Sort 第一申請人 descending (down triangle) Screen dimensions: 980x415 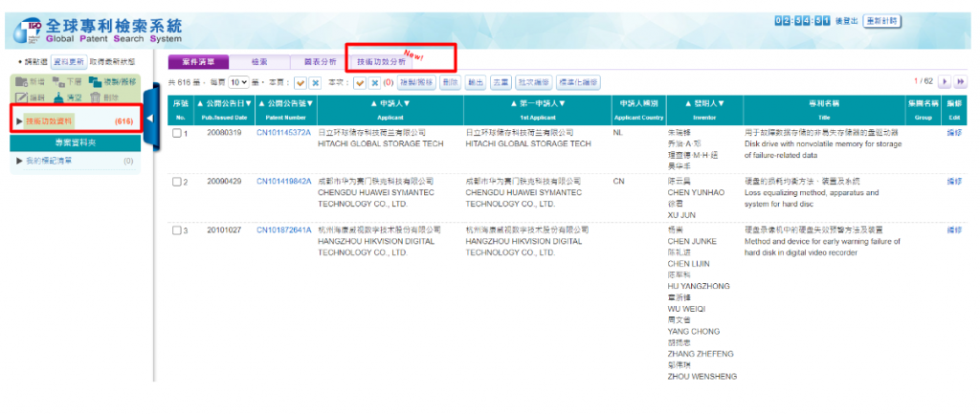tap(562, 103)
